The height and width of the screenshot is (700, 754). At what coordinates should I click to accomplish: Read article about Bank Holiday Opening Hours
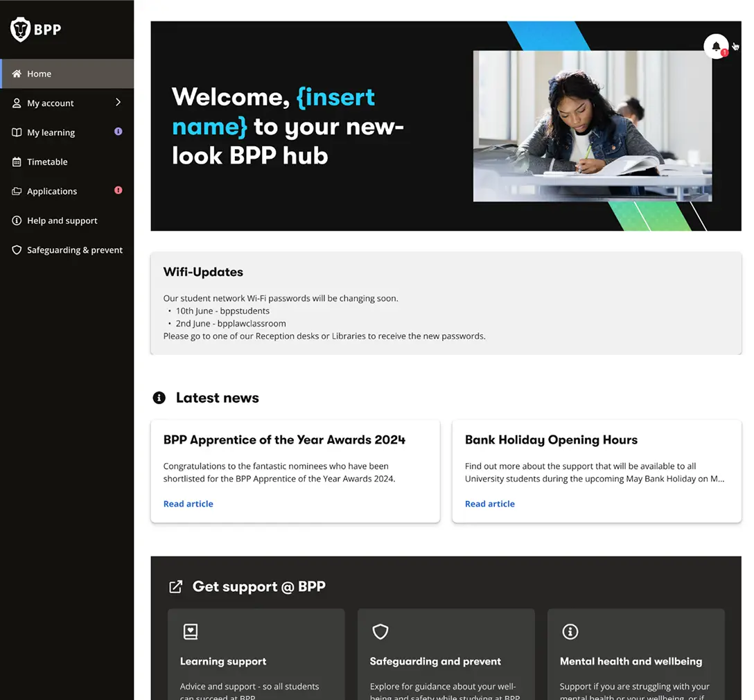[x=489, y=503]
